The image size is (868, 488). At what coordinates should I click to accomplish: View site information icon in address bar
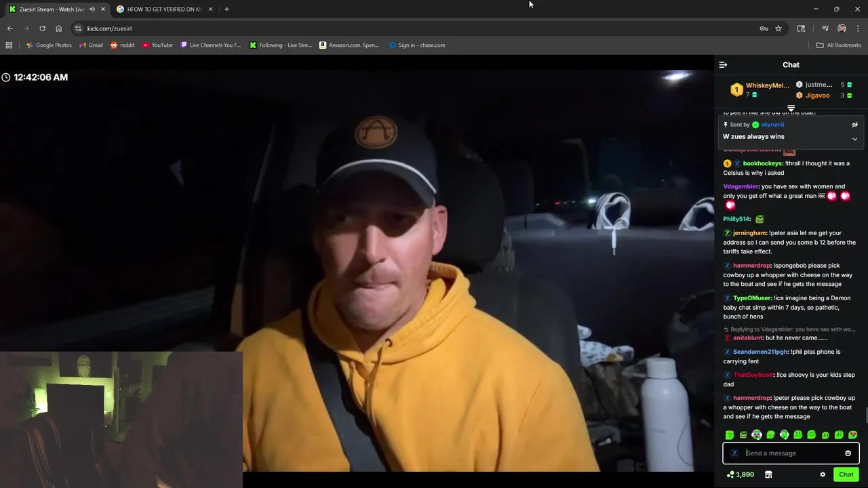78,28
